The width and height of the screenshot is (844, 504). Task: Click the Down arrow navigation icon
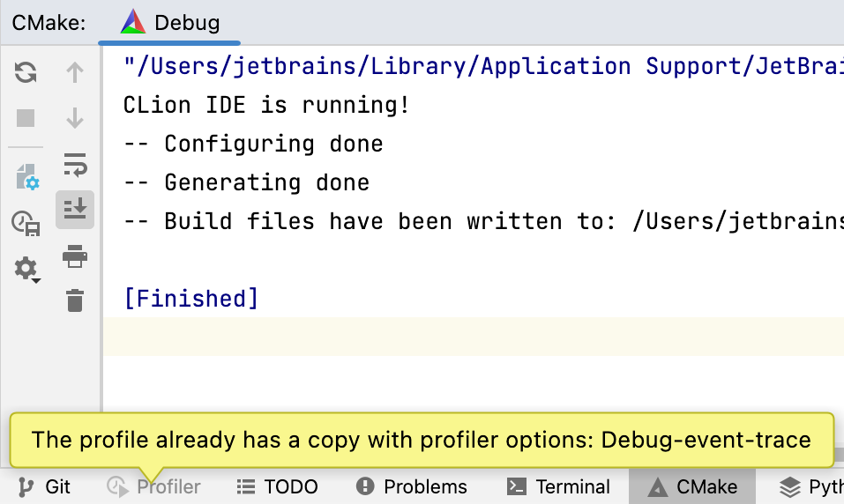[x=75, y=118]
